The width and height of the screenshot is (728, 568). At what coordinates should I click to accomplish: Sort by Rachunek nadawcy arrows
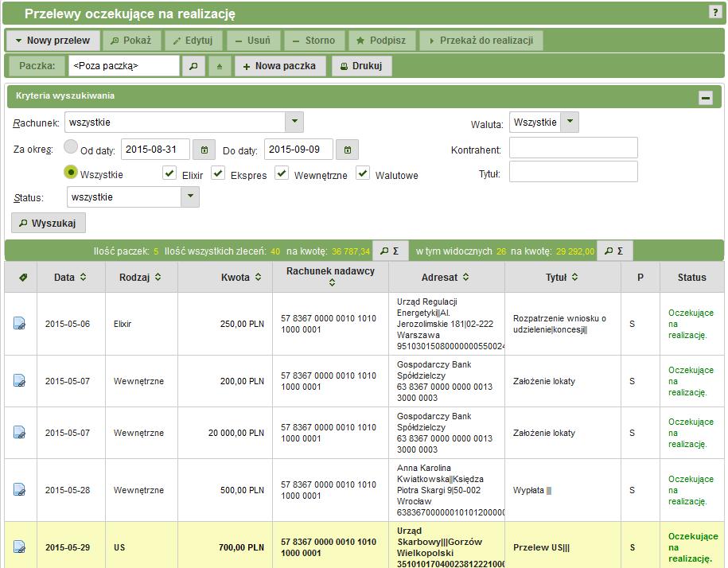332,282
